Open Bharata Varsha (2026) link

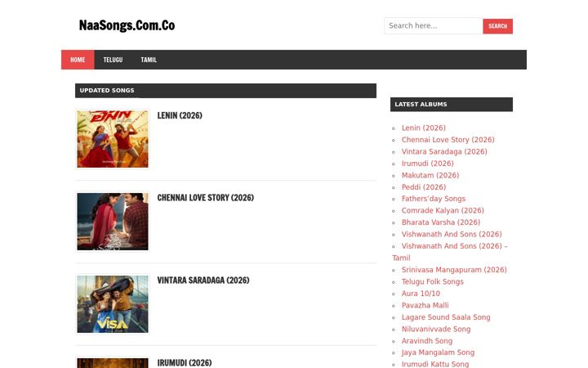(x=441, y=222)
